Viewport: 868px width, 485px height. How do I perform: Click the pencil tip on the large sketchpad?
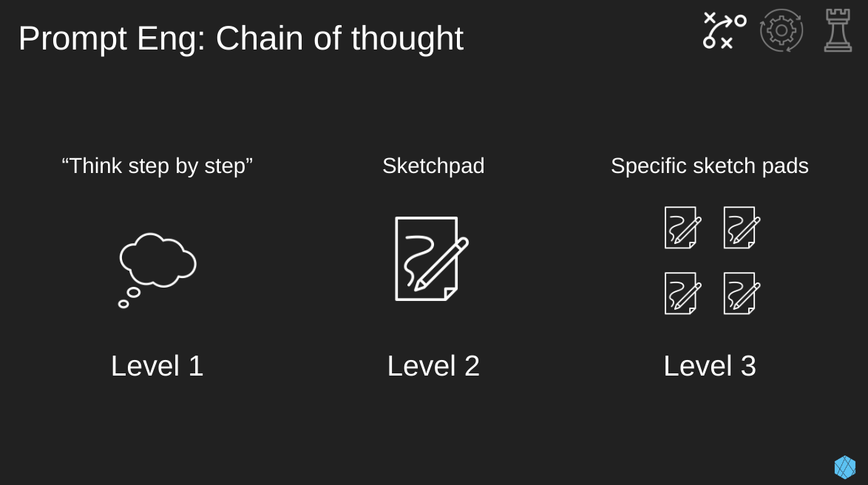coord(419,285)
